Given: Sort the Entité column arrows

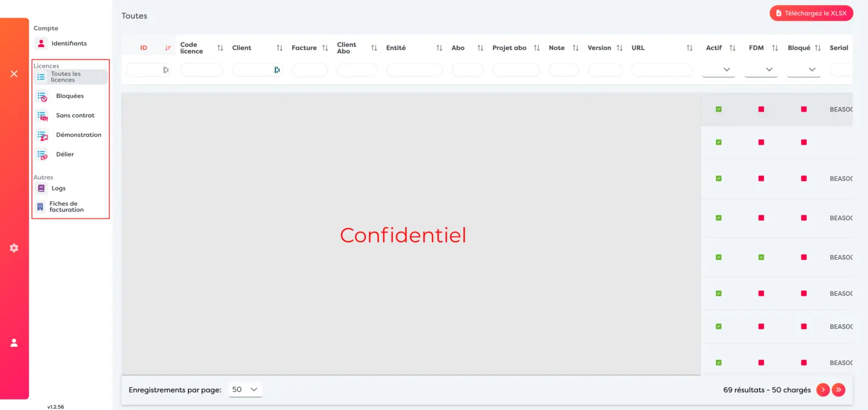Looking at the screenshot, I should click(439, 48).
